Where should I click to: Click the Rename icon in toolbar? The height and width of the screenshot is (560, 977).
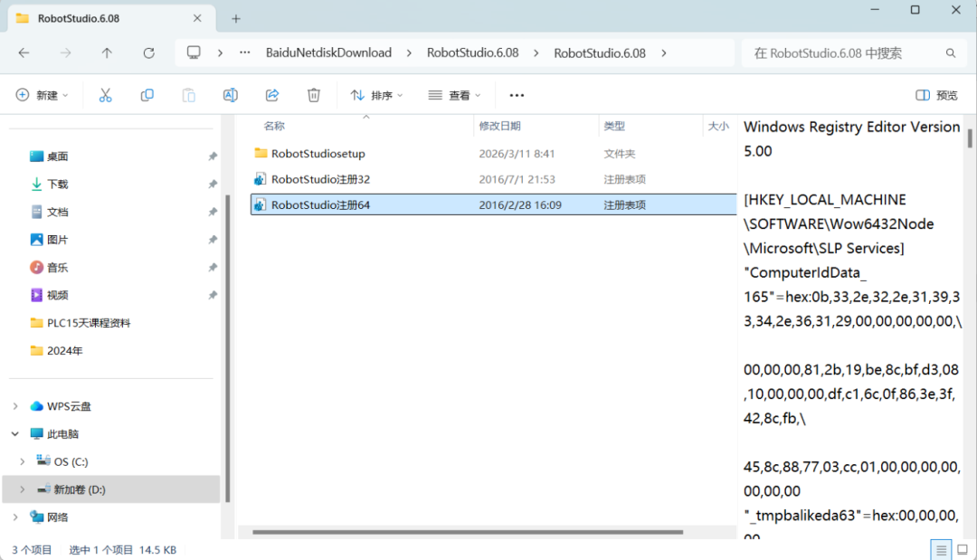[230, 95]
